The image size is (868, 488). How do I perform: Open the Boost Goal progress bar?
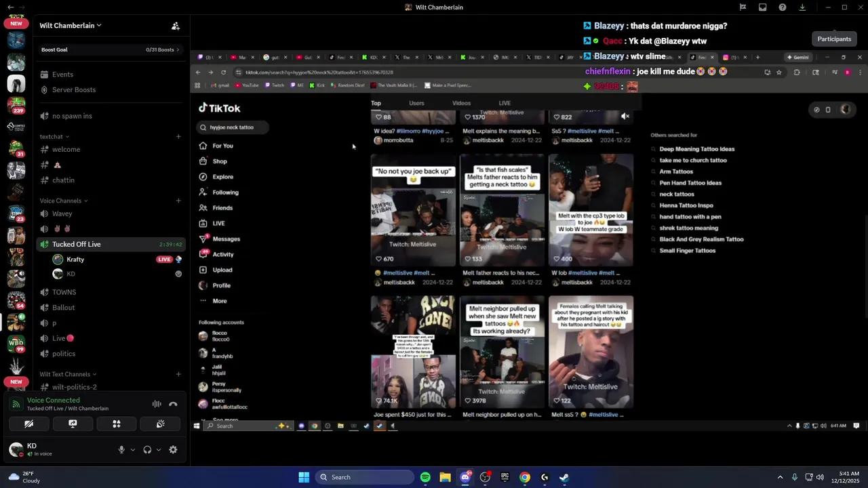tap(111, 49)
